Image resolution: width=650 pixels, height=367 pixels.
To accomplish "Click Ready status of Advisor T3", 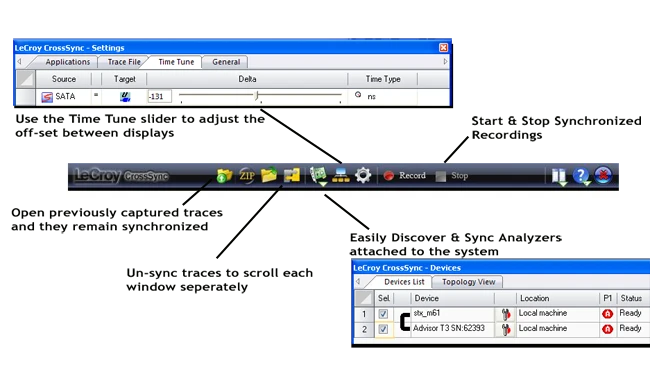I will click(x=630, y=328).
